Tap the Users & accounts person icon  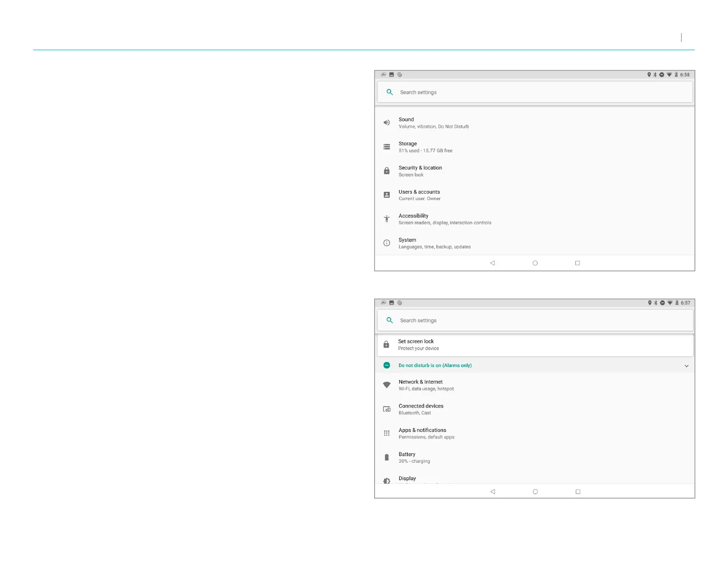[x=387, y=195]
